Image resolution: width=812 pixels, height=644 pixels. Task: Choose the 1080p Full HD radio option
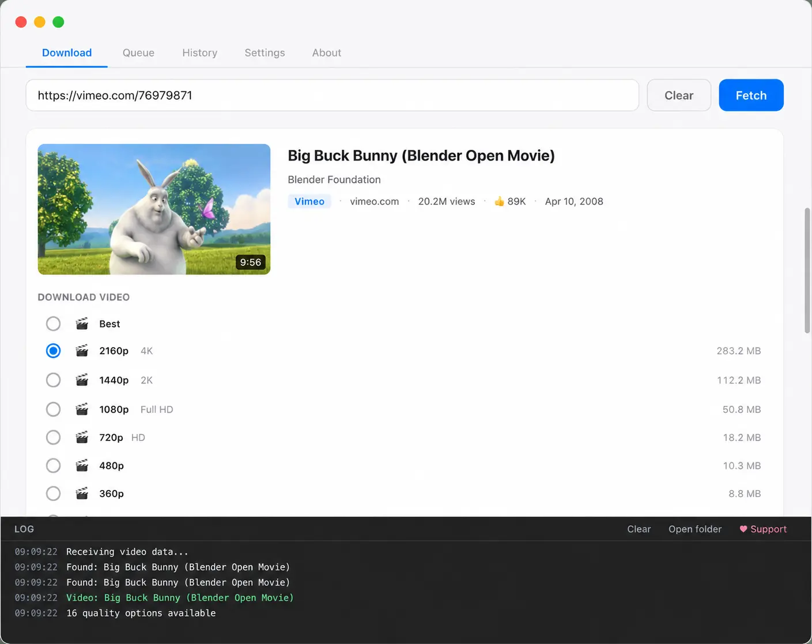tap(53, 409)
